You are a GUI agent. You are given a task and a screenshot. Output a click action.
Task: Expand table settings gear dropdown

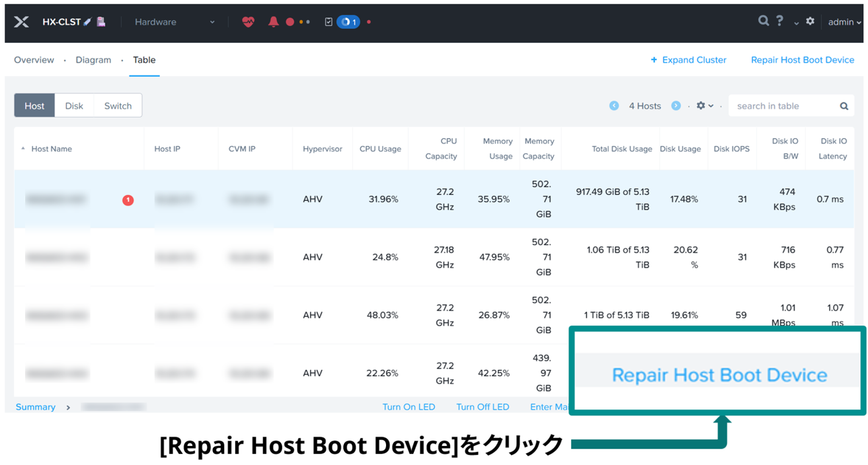[x=704, y=106]
